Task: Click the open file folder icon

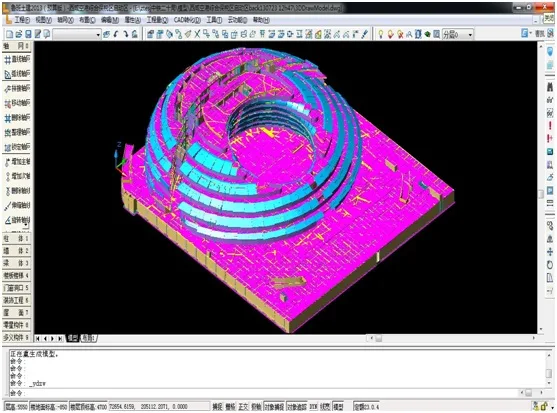Action: coord(19,34)
